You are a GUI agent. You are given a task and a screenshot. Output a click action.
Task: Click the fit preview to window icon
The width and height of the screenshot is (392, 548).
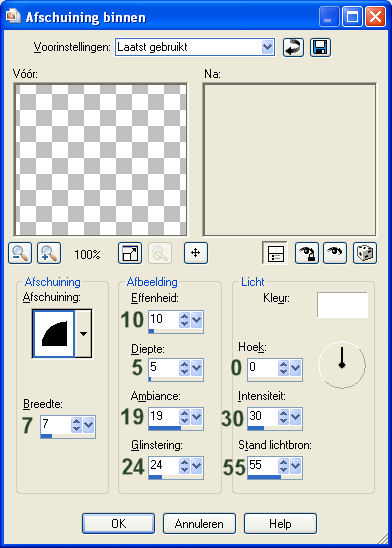point(130,253)
